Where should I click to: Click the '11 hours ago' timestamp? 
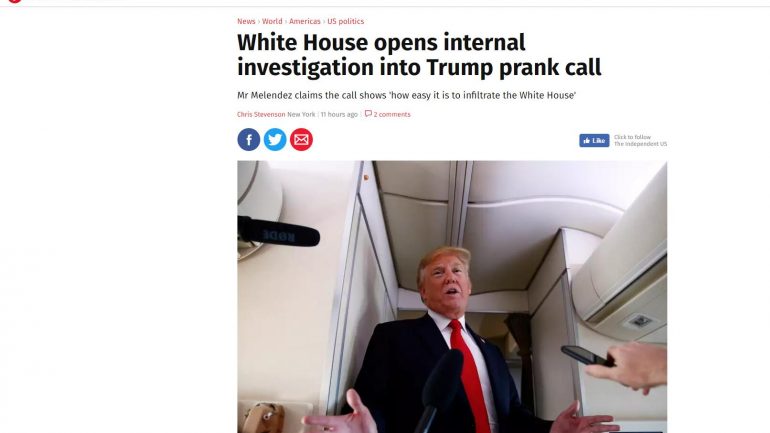(x=339, y=114)
